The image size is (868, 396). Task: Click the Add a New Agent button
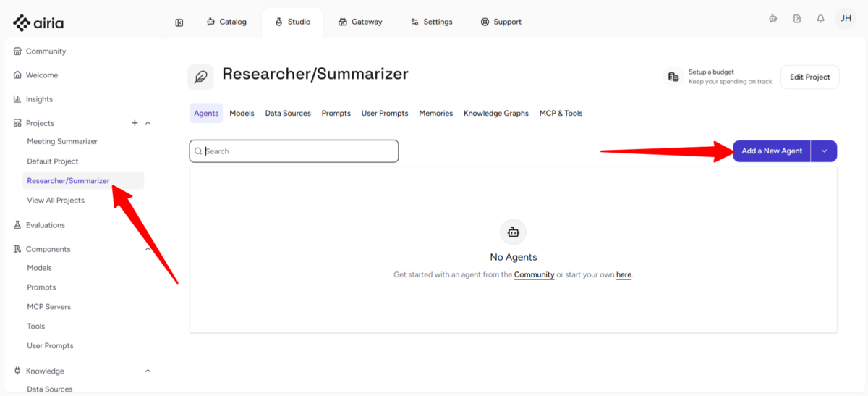772,151
